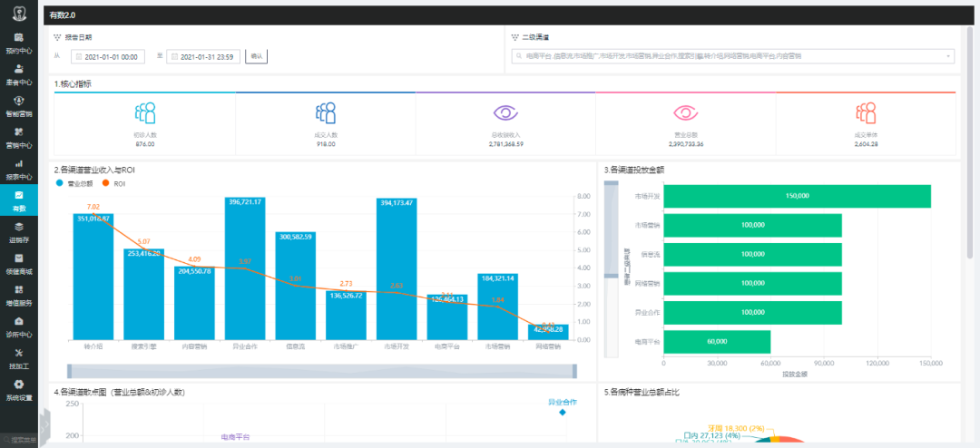Open 营销中心 in the left sidebar

19,138
